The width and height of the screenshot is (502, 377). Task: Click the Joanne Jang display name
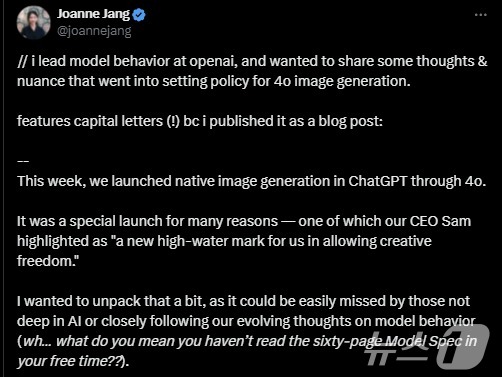[x=93, y=14]
